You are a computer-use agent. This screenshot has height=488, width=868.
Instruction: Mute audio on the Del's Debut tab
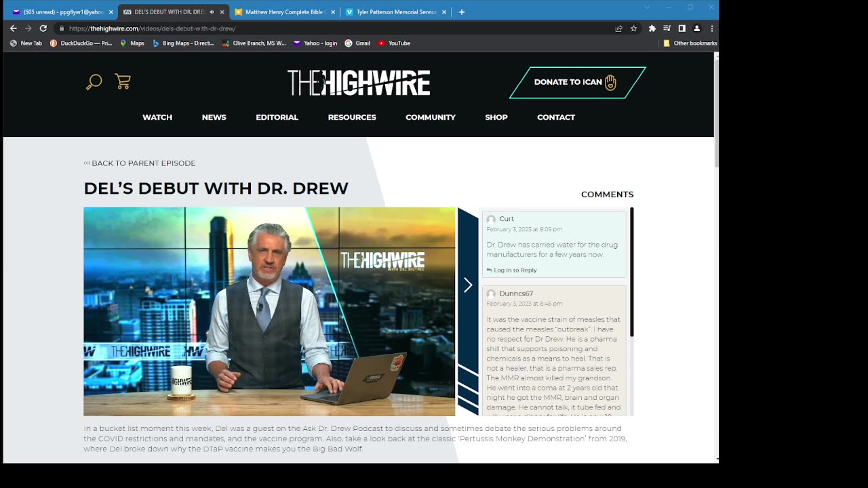coord(212,12)
